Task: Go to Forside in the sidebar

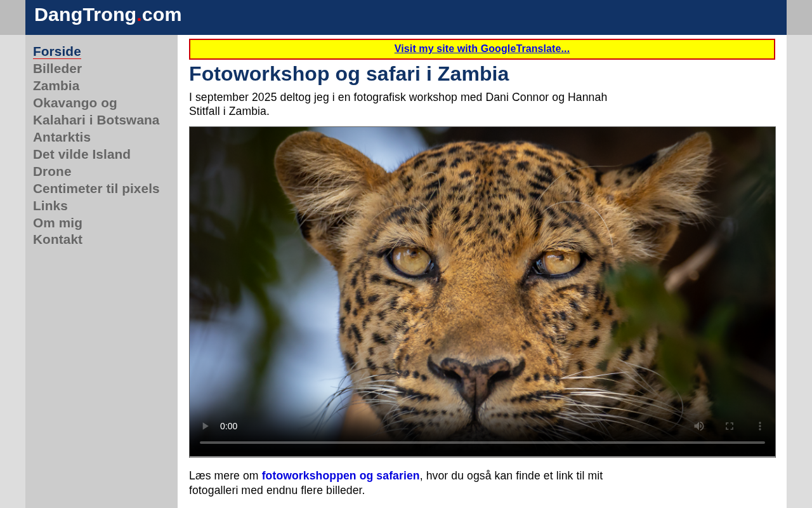Action: (x=57, y=51)
